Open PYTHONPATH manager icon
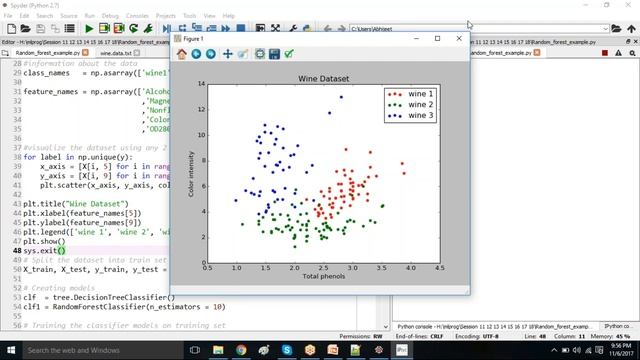The width and height of the screenshot is (640, 360). (307, 29)
